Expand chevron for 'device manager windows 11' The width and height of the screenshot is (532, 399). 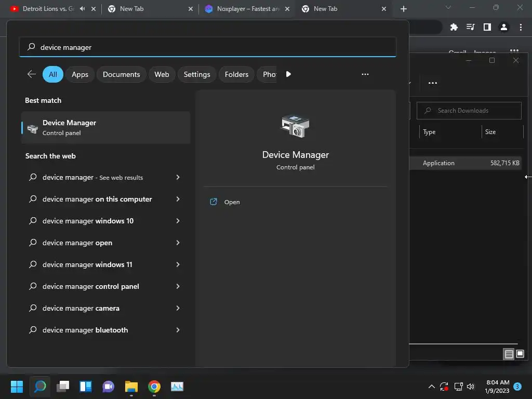click(x=178, y=264)
